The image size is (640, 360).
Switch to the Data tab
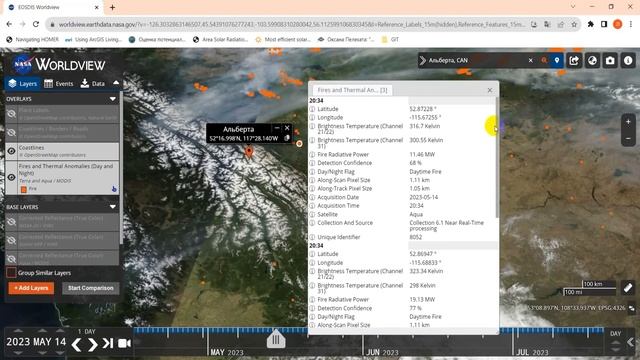93,84
